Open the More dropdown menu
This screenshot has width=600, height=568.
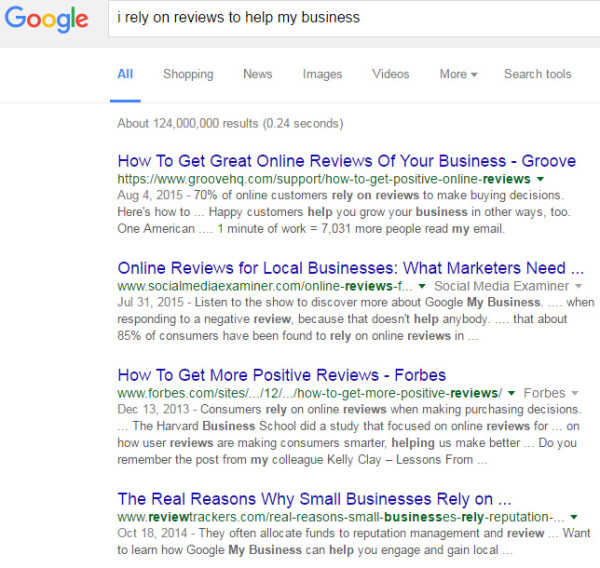(458, 74)
